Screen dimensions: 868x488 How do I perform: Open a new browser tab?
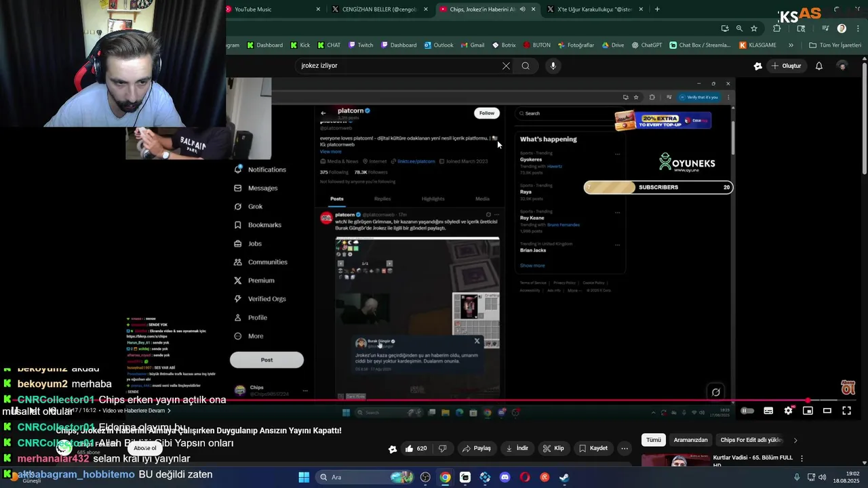pos(657,9)
